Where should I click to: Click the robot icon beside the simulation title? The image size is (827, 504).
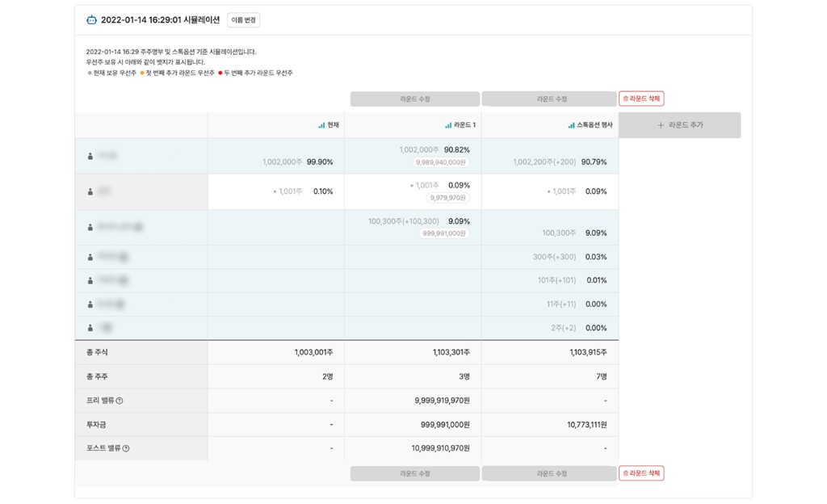click(x=90, y=22)
